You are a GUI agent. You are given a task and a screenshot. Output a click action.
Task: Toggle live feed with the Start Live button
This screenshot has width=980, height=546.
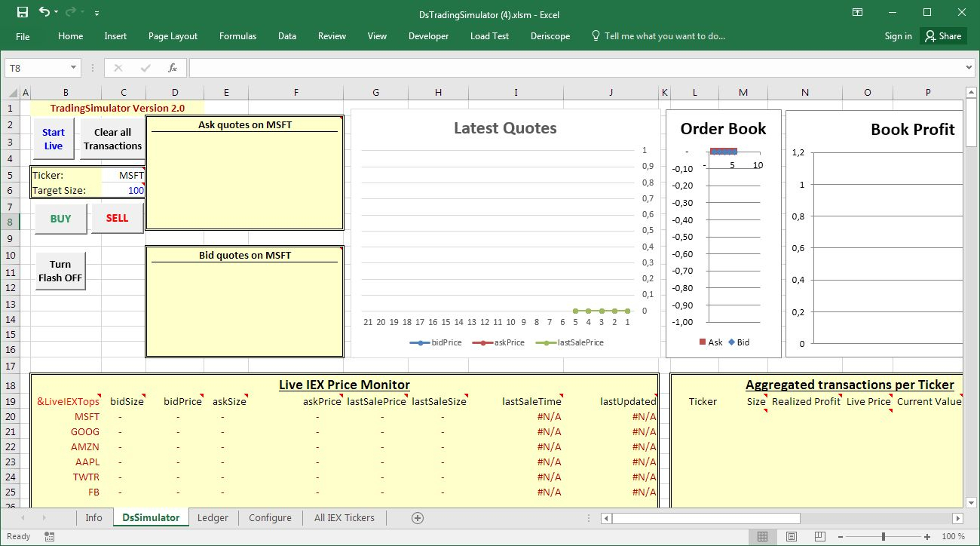pos(54,139)
